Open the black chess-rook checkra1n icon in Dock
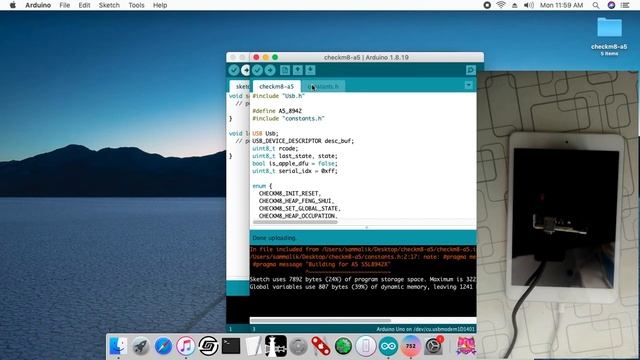The image size is (640, 360). point(276,346)
